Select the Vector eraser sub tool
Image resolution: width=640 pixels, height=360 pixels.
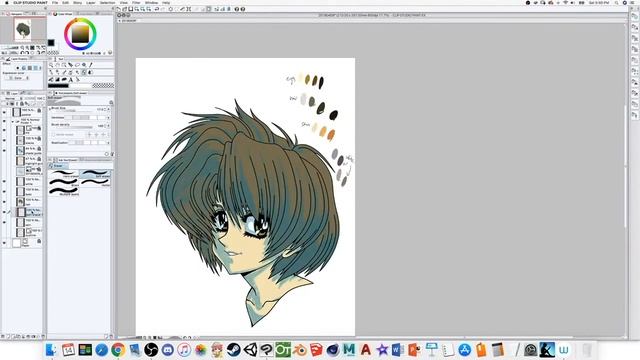pyautogui.click(x=95, y=182)
